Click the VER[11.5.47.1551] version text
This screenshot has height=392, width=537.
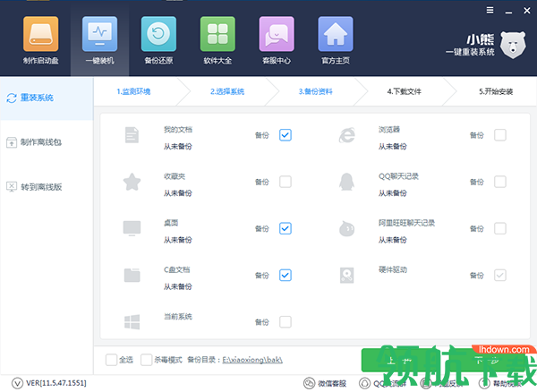[56, 383]
